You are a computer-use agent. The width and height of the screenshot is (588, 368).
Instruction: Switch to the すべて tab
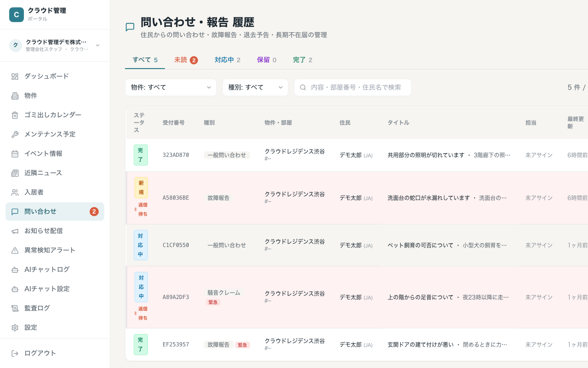[x=145, y=60]
